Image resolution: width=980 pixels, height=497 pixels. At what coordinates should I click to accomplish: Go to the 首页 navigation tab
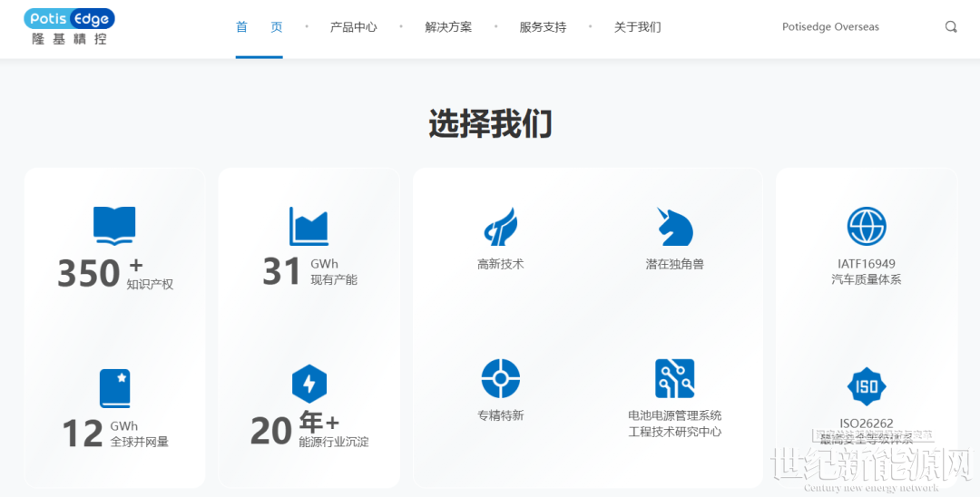pos(259,27)
